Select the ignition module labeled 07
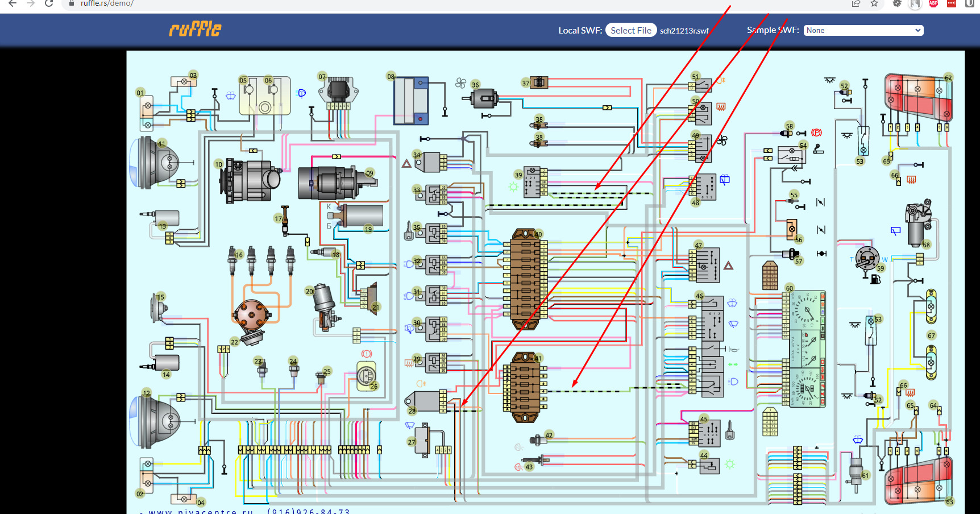 (339, 93)
